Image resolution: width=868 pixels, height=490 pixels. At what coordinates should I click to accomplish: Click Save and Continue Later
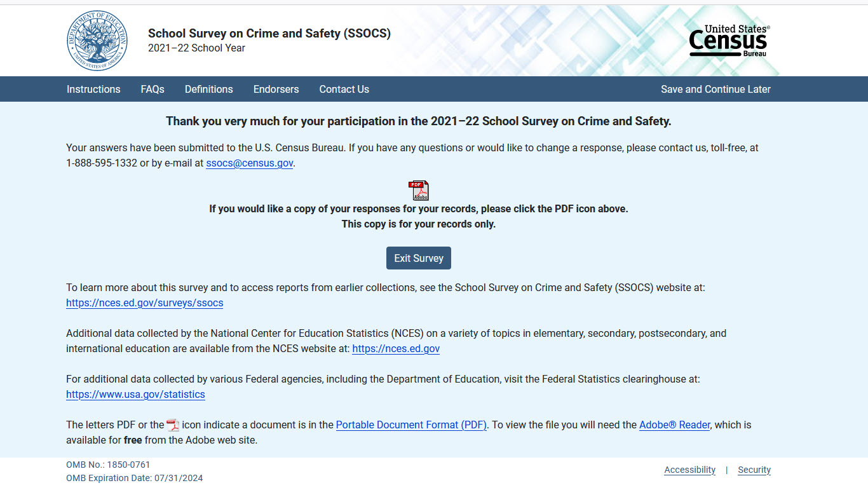tap(715, 89)
